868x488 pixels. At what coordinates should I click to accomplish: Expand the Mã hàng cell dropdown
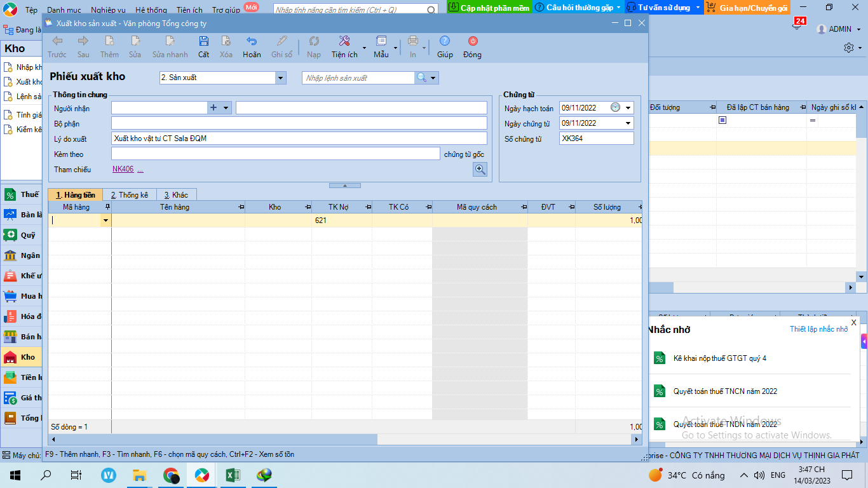(x=105, y=220)
